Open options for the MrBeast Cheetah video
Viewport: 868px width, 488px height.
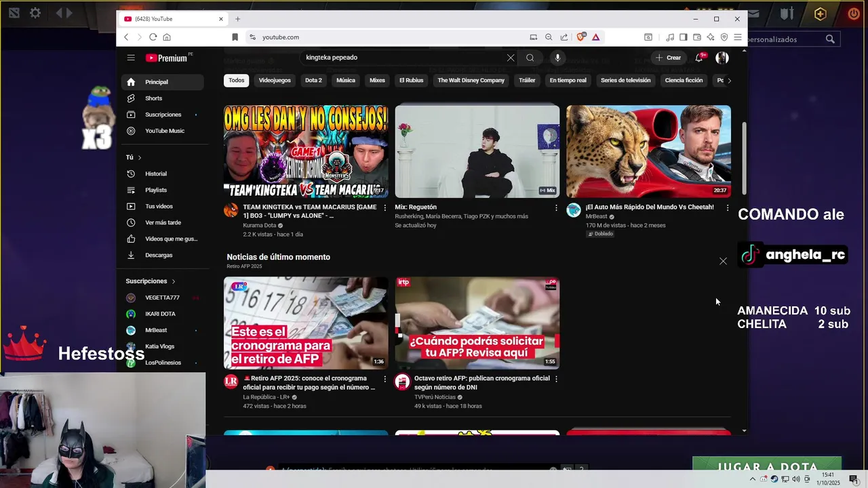(728, 207)
